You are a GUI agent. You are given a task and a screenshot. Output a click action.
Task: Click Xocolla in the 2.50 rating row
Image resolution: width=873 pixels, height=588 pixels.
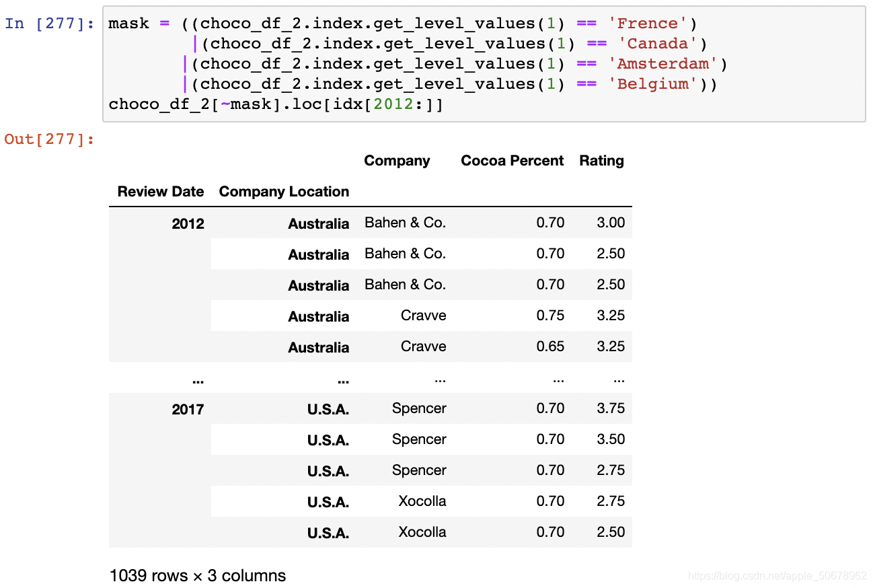coord(422,532)
